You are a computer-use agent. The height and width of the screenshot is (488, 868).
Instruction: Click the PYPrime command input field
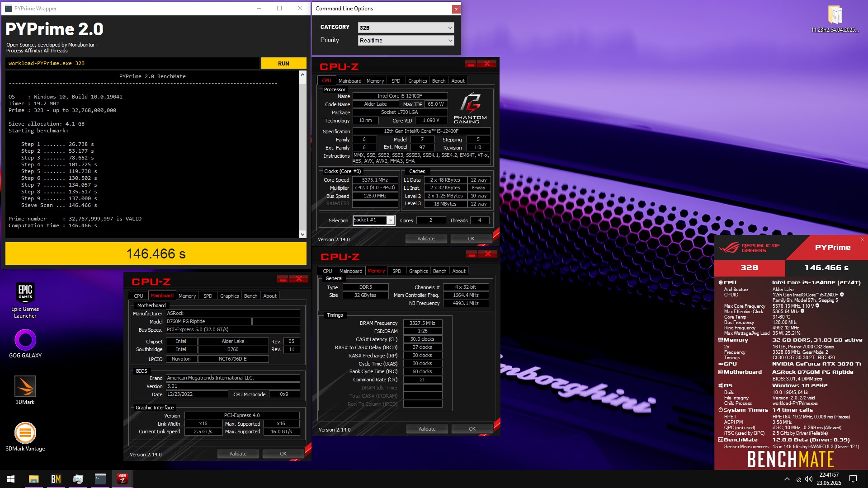(x=132, y=63)
